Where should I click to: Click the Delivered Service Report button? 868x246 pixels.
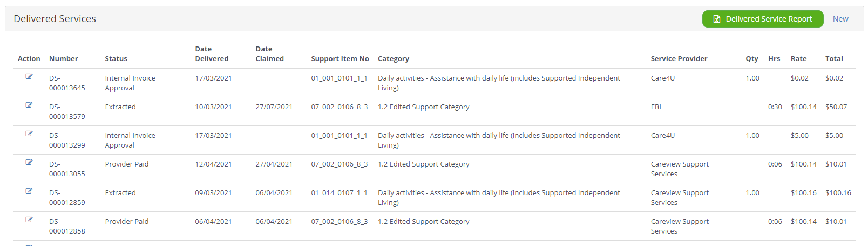coord(763,19)
